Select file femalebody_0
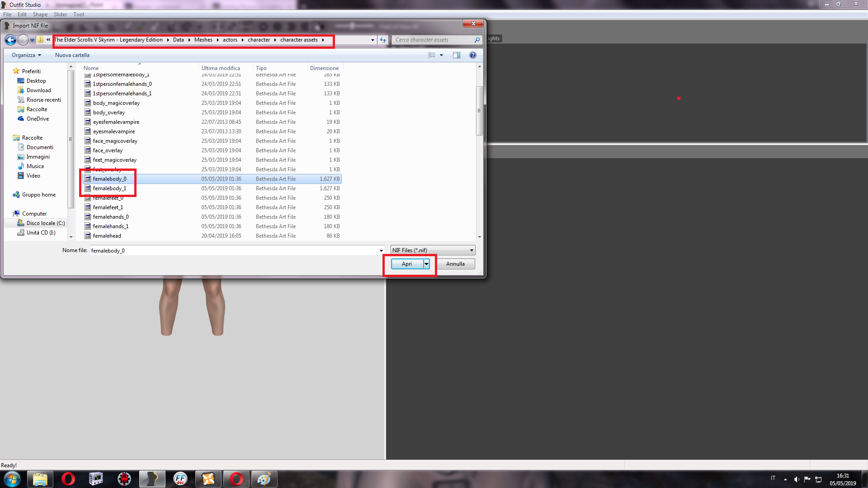Viewport: 868px width, 488px height. (212, 179)
